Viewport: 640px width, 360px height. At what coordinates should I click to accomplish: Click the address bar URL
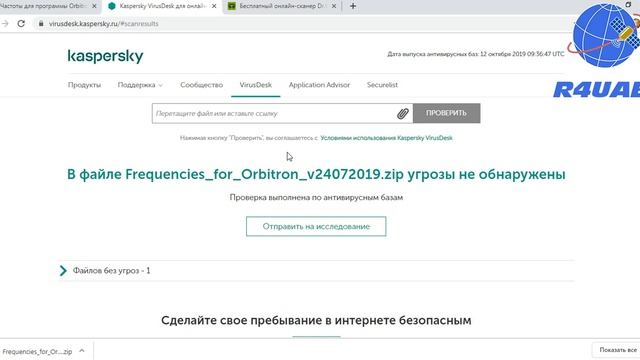coord(104,24)
